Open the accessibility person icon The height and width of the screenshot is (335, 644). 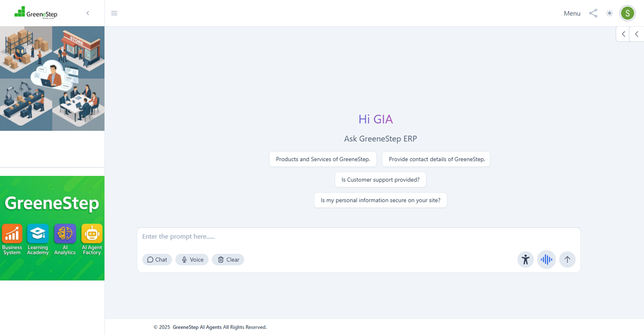pos(526,260)
